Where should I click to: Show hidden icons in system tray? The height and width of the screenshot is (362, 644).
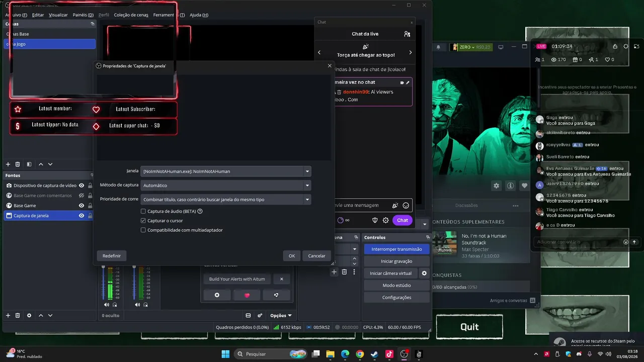[535, 354]
